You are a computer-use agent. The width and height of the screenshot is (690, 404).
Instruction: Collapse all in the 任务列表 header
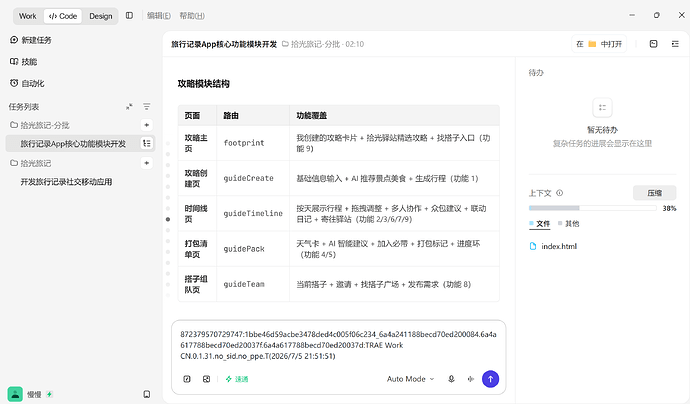pyautogui.click(x=129, y=107)
